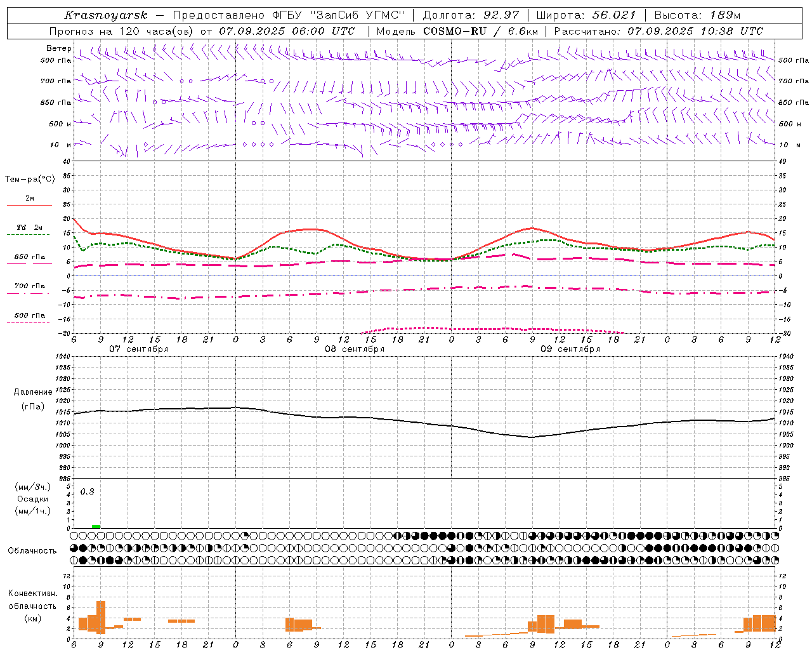Select the model label "Модель COSMO-RU / 6.6км"
812x650 pixels.
pyautogui.click(x=457, y=31)
